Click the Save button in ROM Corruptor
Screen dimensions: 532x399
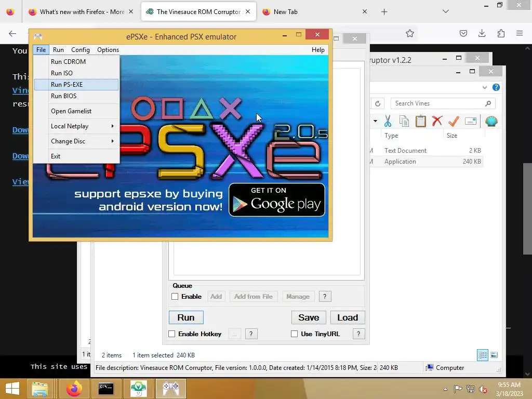point(309,317)
